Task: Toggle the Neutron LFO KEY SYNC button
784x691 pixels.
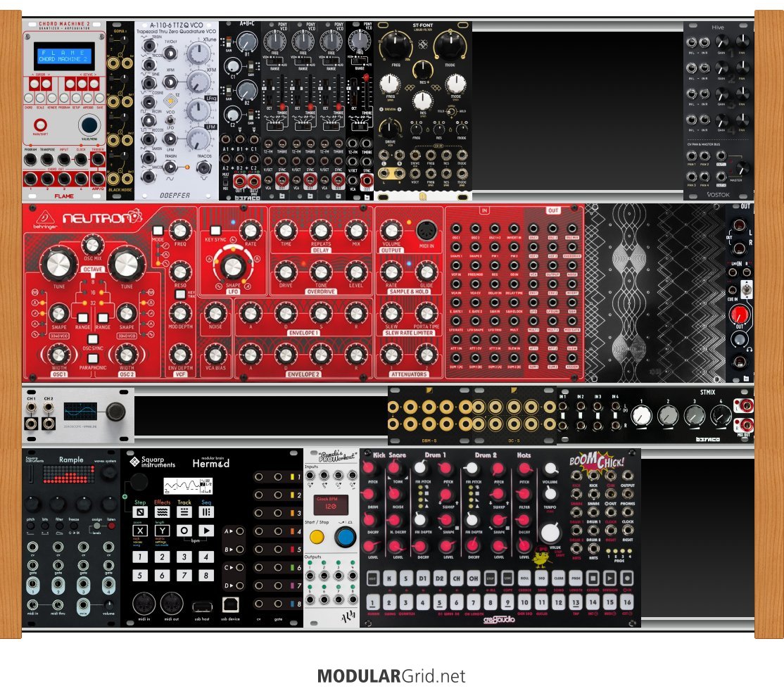Action: 215,231
